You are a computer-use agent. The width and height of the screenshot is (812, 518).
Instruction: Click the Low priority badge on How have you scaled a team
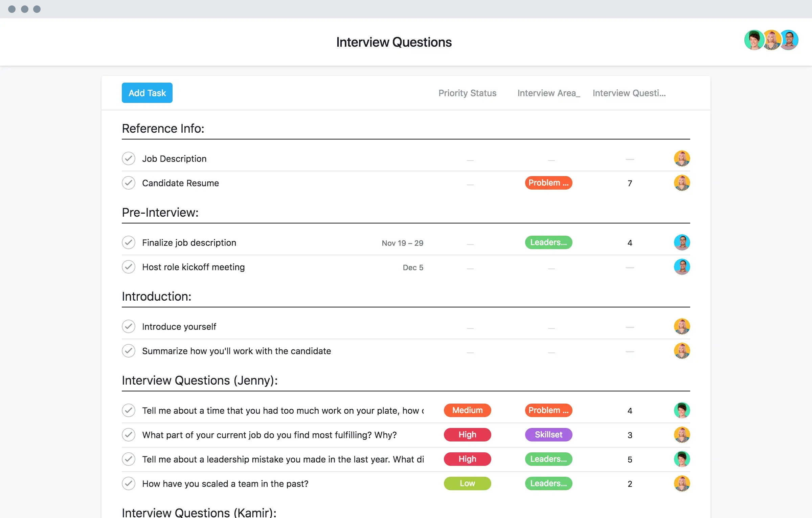(468, 483)
